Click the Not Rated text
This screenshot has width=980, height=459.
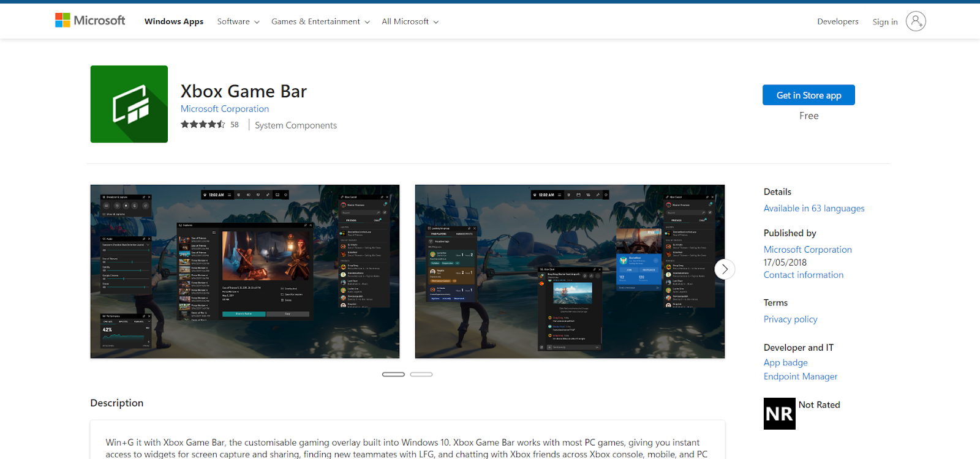pos(820,405)
